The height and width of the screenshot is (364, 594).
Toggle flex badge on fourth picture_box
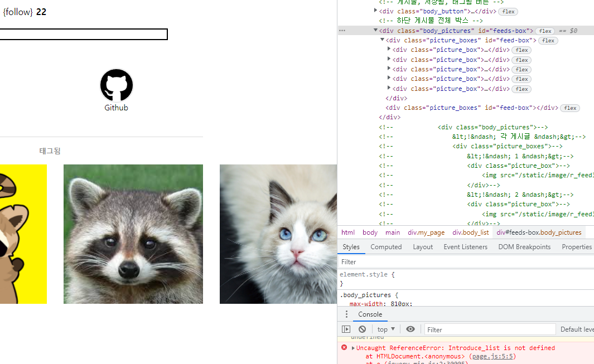(x=521, y=79)
